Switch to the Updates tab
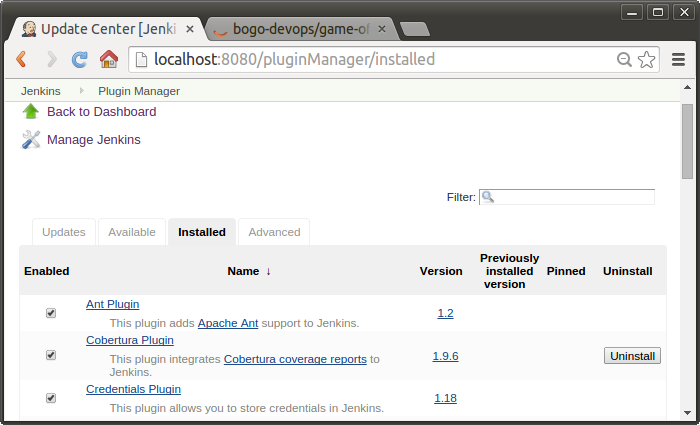700x425 pixels. (64, 232)
